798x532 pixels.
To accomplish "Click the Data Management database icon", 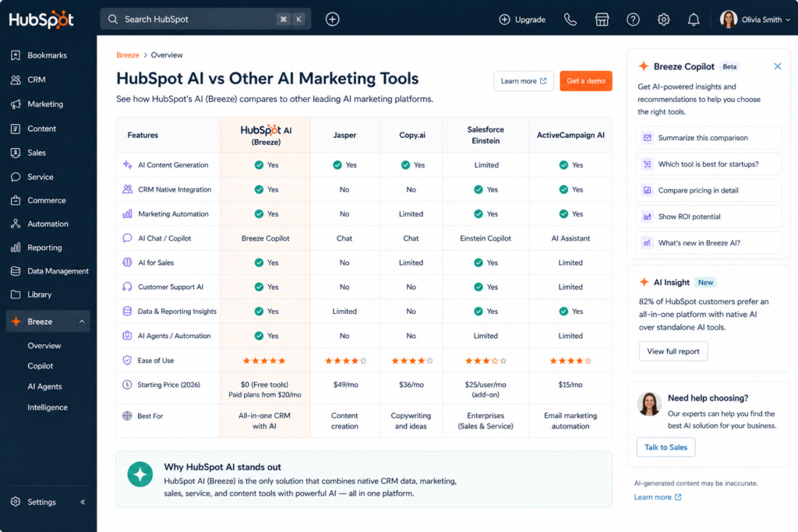I will pos(16,271).
